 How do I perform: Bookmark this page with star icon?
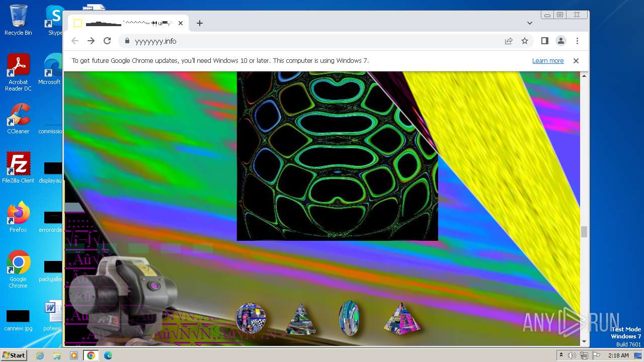coord(525,41)
